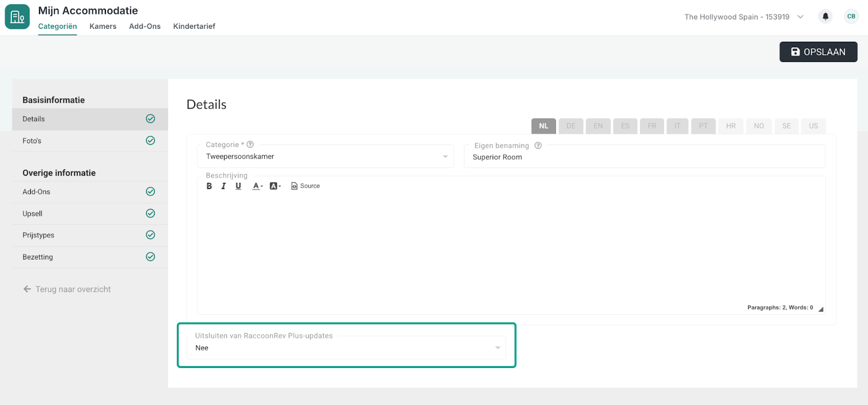Click the Mijn Accommodatie app logo

coord(17,17)
